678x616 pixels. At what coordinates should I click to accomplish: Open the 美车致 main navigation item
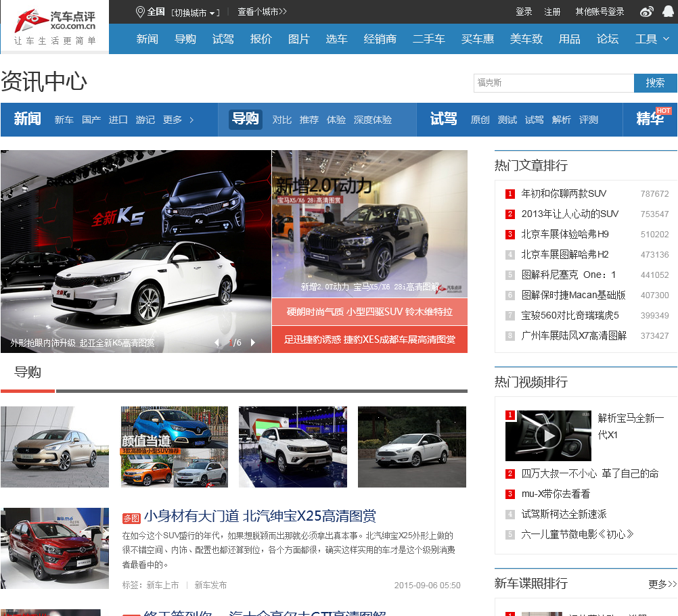(x=526, y=39)
